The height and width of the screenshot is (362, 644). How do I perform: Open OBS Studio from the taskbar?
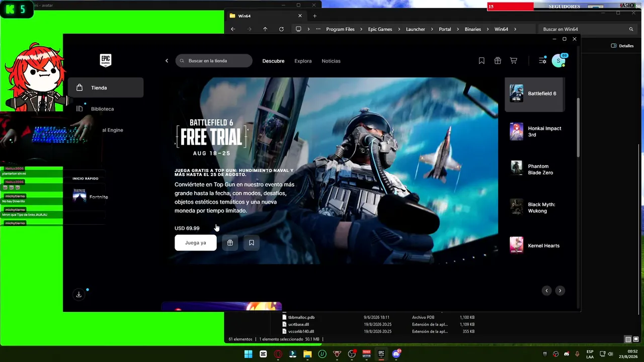[352, 354]
